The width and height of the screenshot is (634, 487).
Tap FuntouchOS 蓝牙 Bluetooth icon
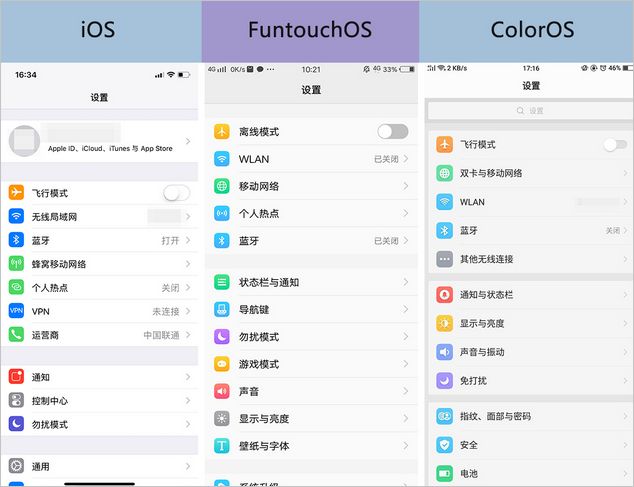point(222,241)
